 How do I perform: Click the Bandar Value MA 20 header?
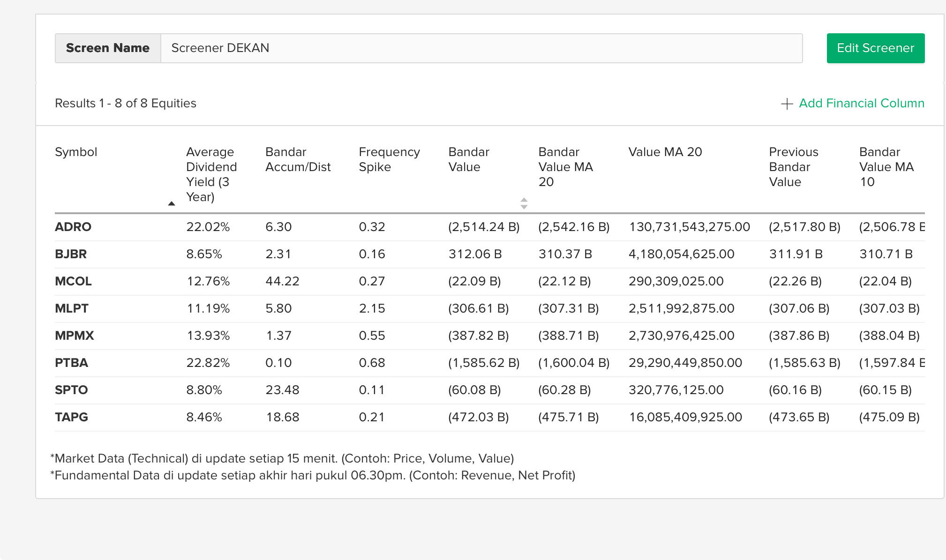pyautogui.click(x=565, y=167)
